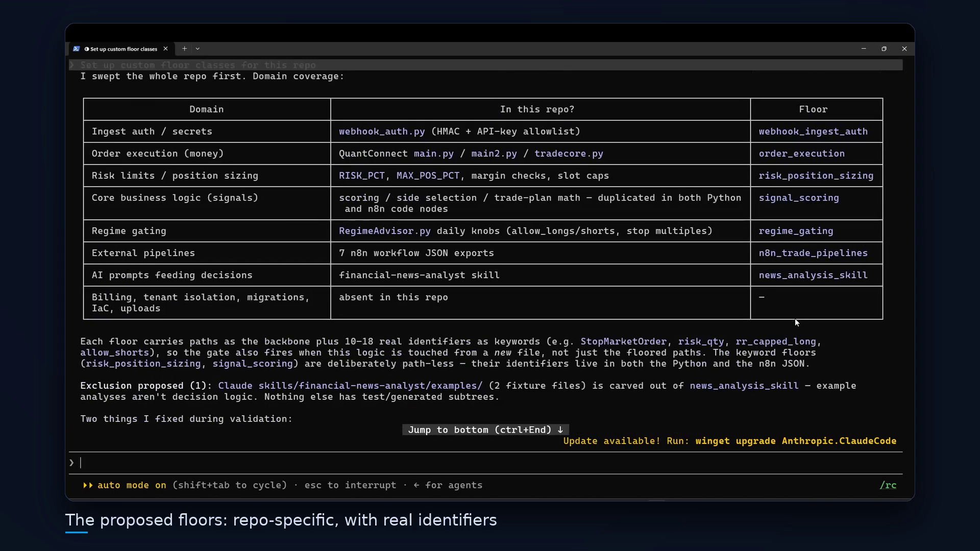Click the 'Domain' column header
The width and height of the screenshot is (980, 551).
(x=207, y=110)
